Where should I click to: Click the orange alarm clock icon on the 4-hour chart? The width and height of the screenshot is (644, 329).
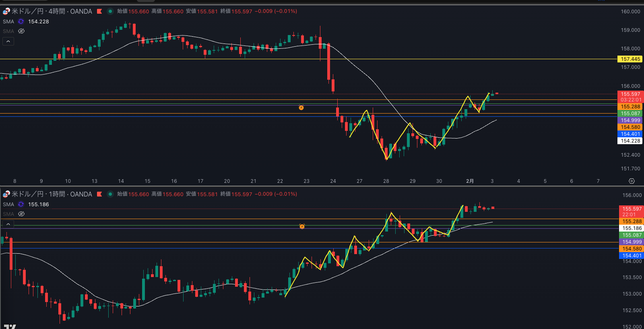point(301,108)
